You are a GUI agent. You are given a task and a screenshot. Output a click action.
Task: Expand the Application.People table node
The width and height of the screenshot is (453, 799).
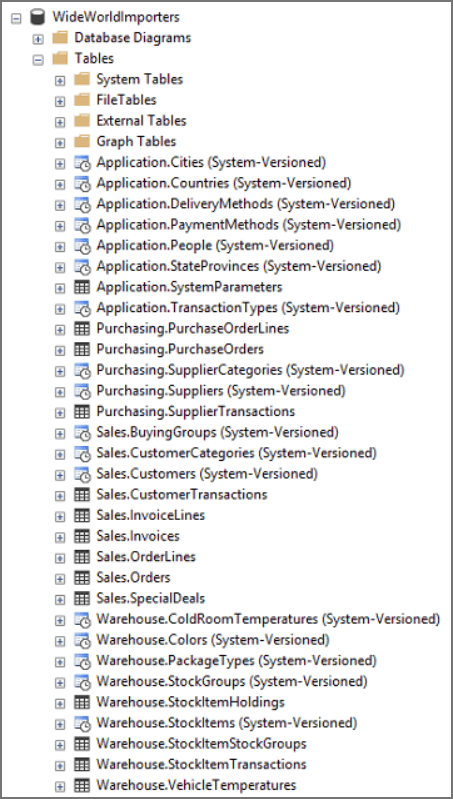60,246
